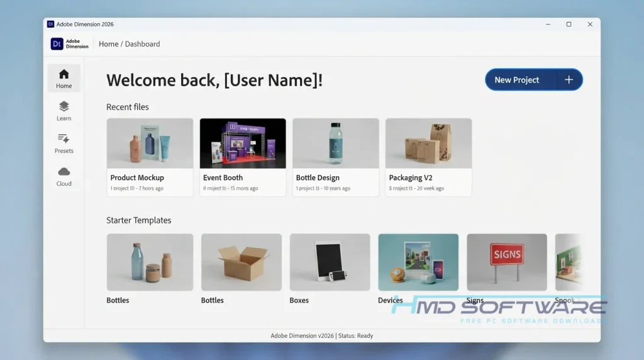Select the teal devices scene template

pyautogui.click(x=418, y=262)
